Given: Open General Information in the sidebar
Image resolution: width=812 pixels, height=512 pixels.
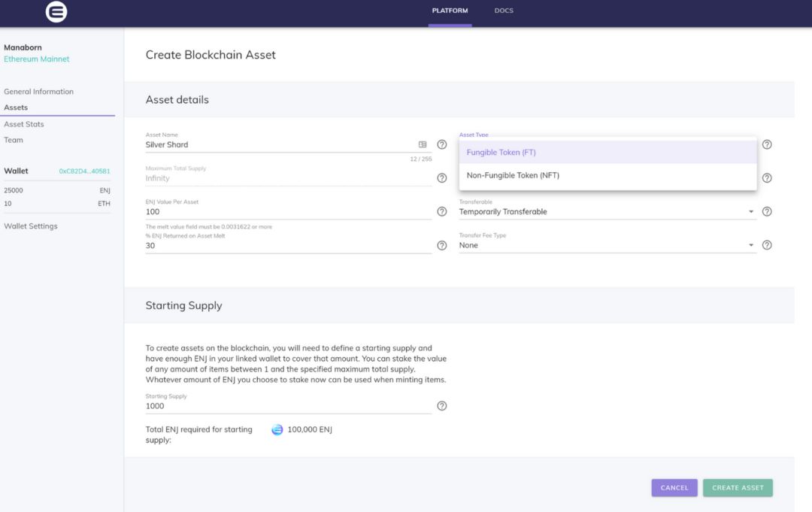Looking at the screenshot, I should (x=39, y=92).
